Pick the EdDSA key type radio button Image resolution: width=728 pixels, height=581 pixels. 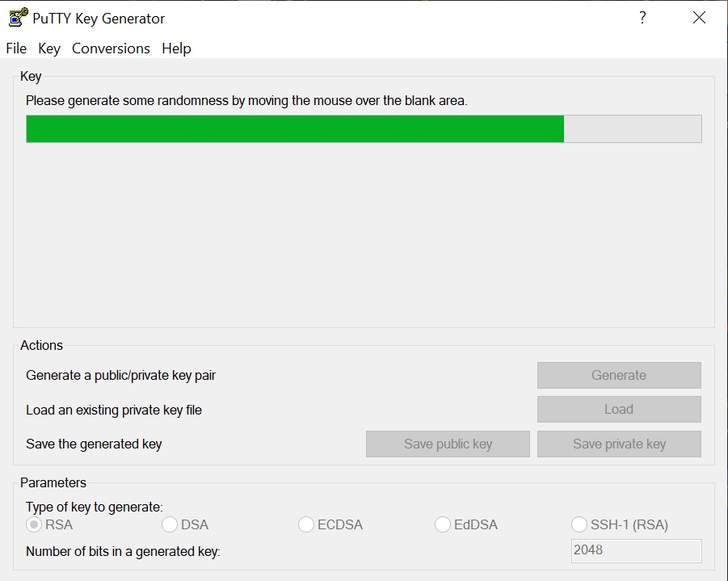(443, 525)
